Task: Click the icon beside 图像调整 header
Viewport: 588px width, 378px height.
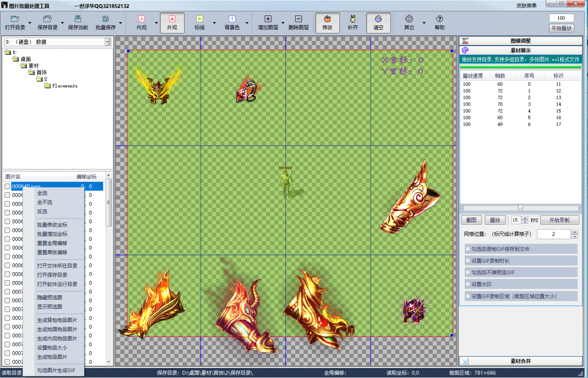Action: pyautogui.click(x=465, y=41)
